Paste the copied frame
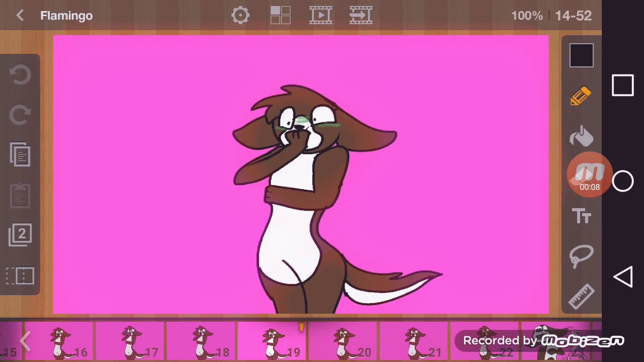Image resolution: width=644 pixels, height=362 pixels. pyautogui.click(x=20, y=195)
